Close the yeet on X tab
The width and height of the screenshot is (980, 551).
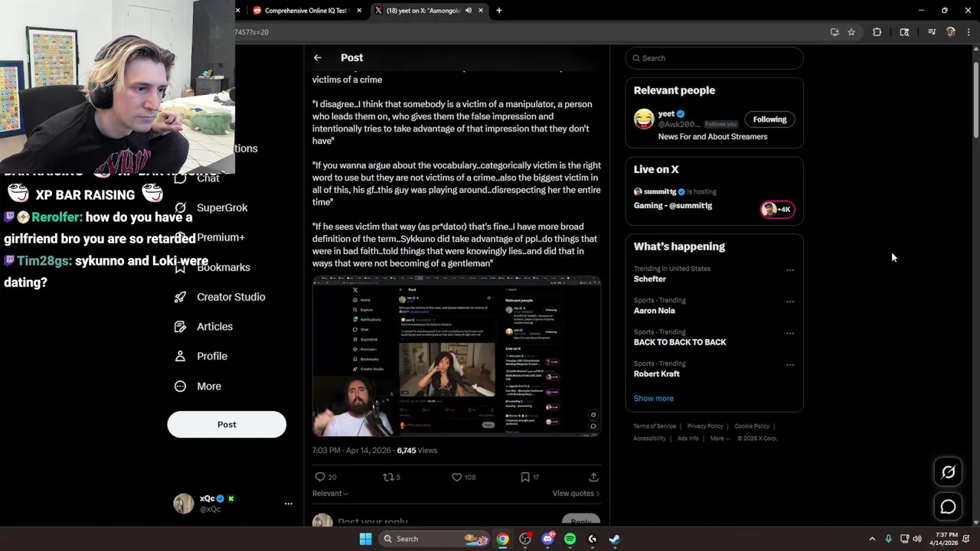pyautogui.click(x=481, y=11)
